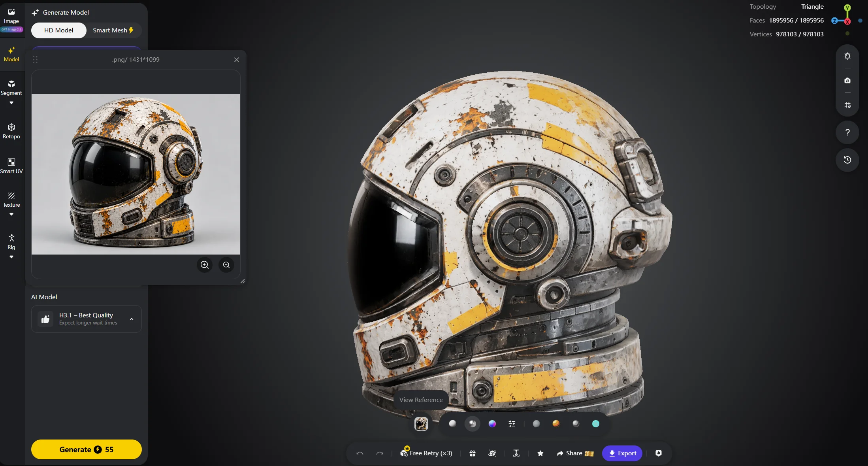The height and width of the screenshot is (466, 868).
Task: Add model to favorites star
Action: (x=540, y=453)
